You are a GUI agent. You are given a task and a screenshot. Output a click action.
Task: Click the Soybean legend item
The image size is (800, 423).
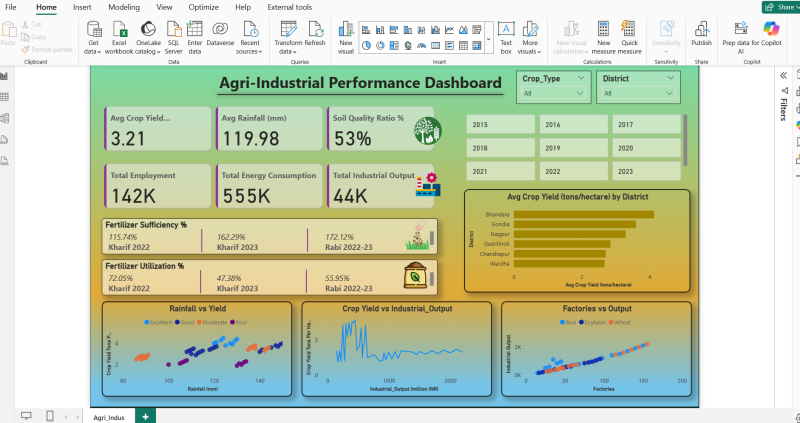[592, 322]
